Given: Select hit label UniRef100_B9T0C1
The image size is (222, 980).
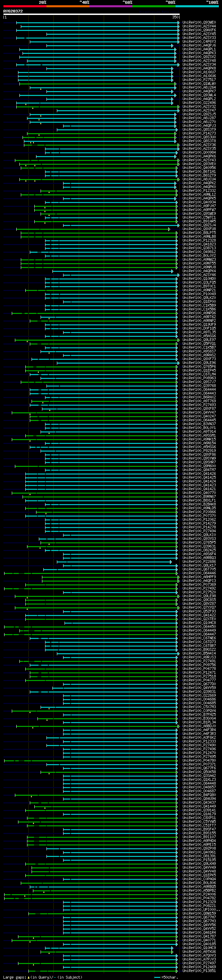Looking at the screenshot, I should point(199,286).
